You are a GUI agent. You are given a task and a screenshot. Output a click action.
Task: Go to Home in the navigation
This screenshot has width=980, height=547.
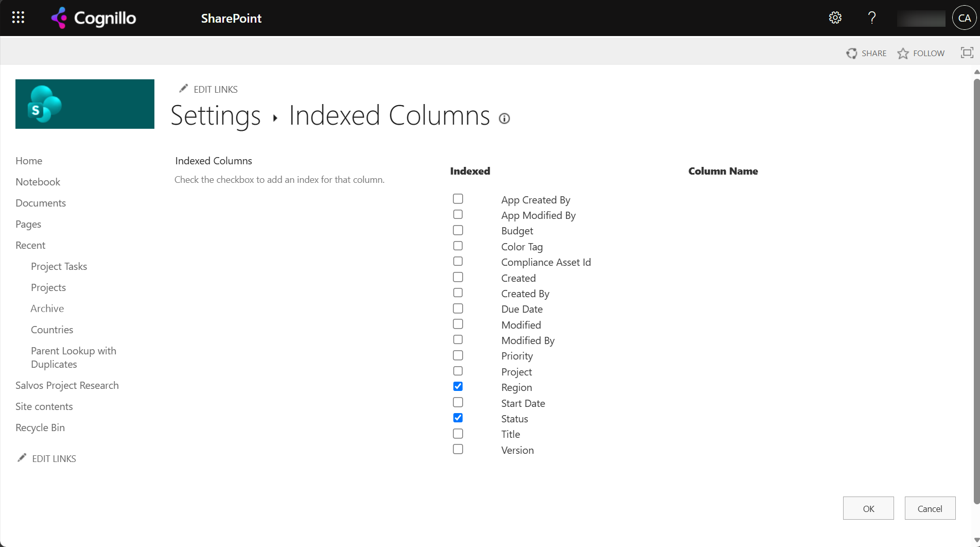click(x=29, y=161)
